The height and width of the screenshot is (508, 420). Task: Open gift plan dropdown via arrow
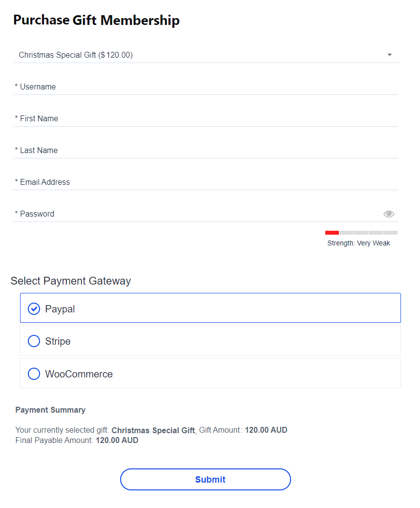[390, 55]
